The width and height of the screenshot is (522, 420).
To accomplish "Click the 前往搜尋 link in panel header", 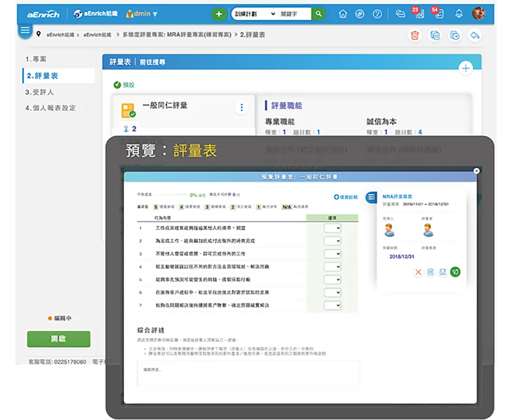I will [152, 62].
